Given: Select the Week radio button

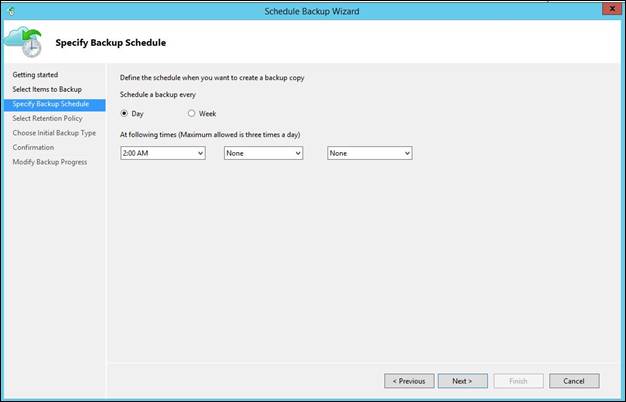Looking at the screenshot, I should click(x=192, y=113).
